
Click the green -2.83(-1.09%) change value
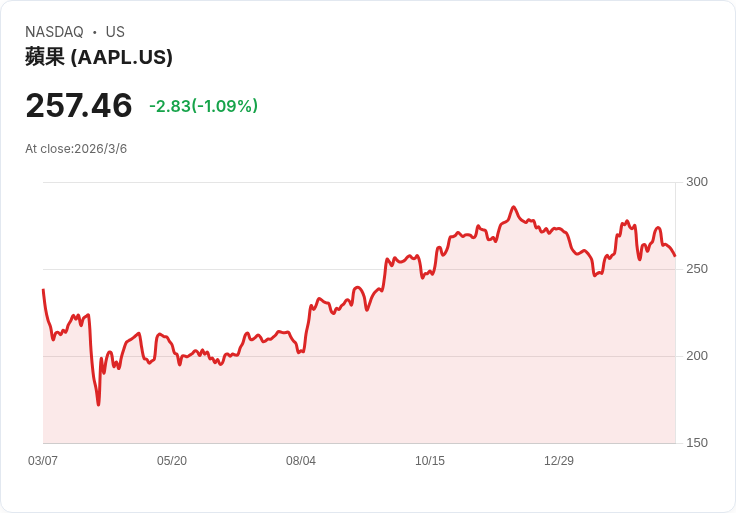click(x=203, y=106)
